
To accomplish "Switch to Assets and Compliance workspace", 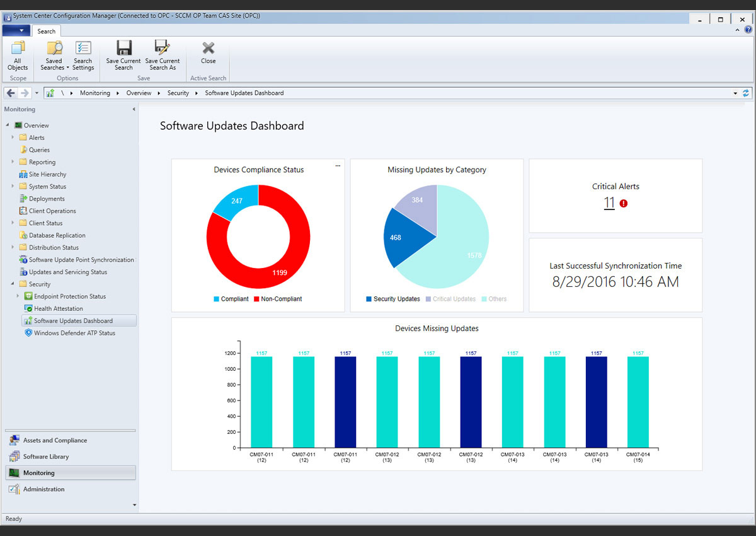I will click(71, 440).
